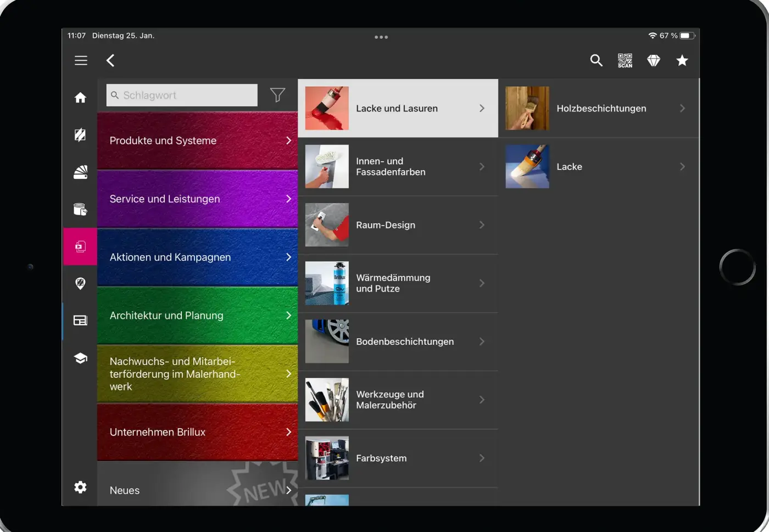Viewport: 769px width, 532px height.
Task: Expand chevron beside Holzbeschichtungen
Action: [682, 108]
